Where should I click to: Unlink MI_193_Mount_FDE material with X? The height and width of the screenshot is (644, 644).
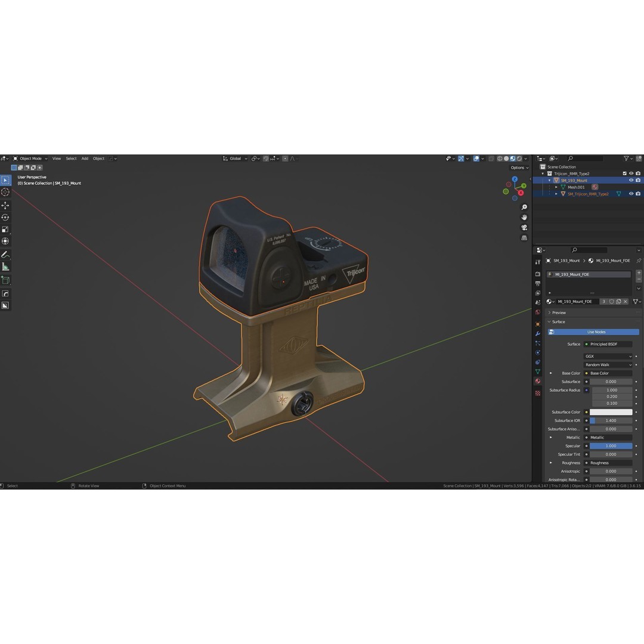626,302
